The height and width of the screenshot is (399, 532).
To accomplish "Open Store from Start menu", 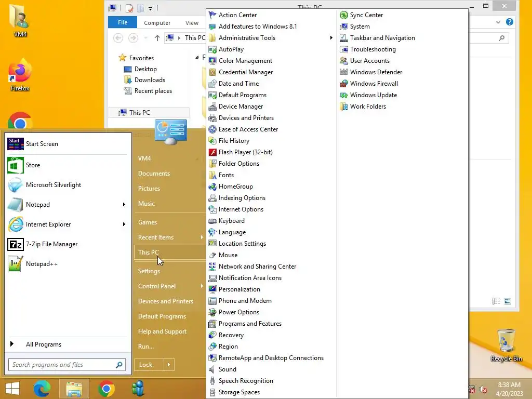I will click(x=67, y=165).
